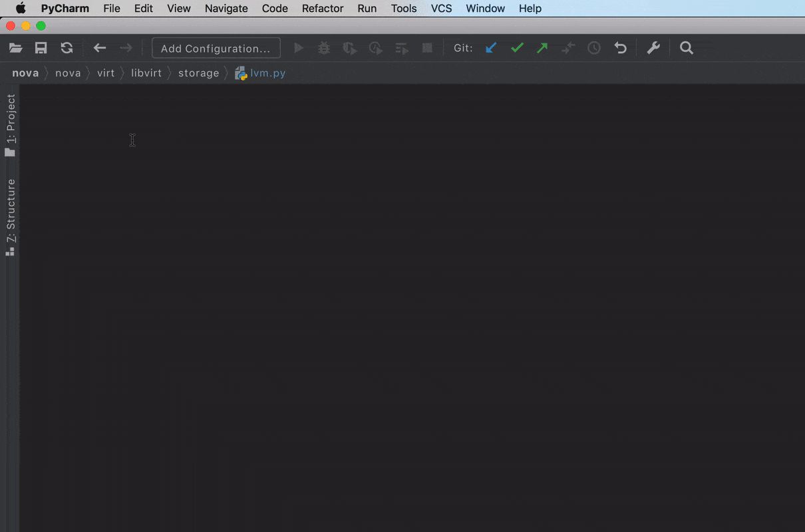
Task: Show the 7: Structure tool window
Action: click(10, 217)
